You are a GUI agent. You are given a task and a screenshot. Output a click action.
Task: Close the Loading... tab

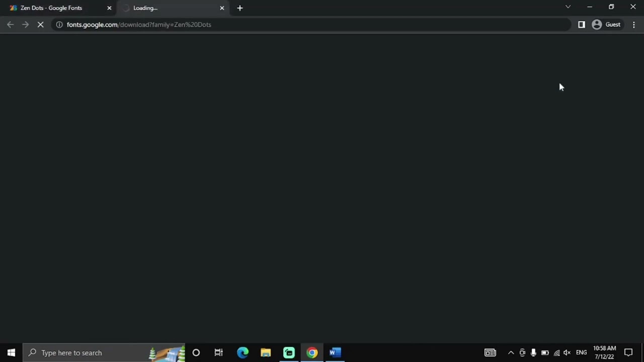(222, 8)
